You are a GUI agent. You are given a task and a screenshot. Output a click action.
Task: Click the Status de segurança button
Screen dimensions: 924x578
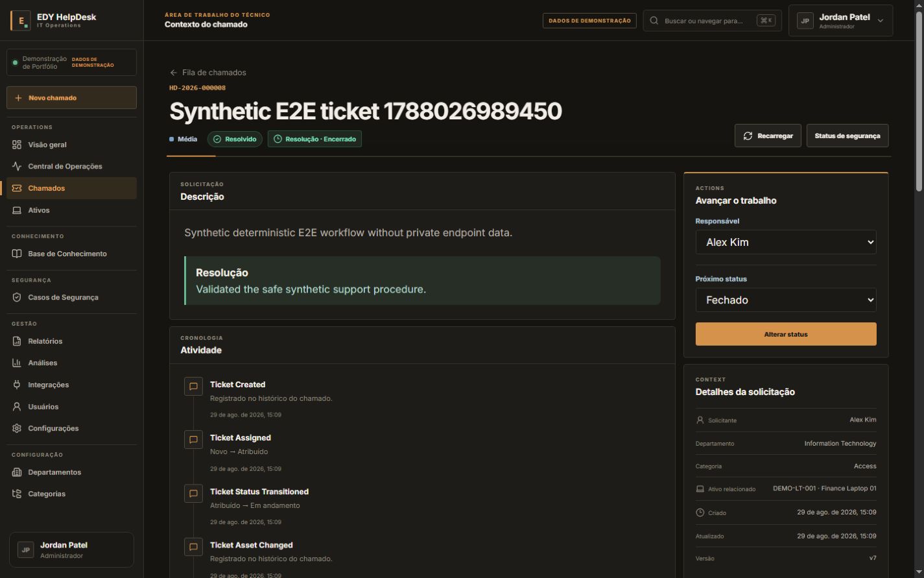pyautogui.click(x=847, y=136)
